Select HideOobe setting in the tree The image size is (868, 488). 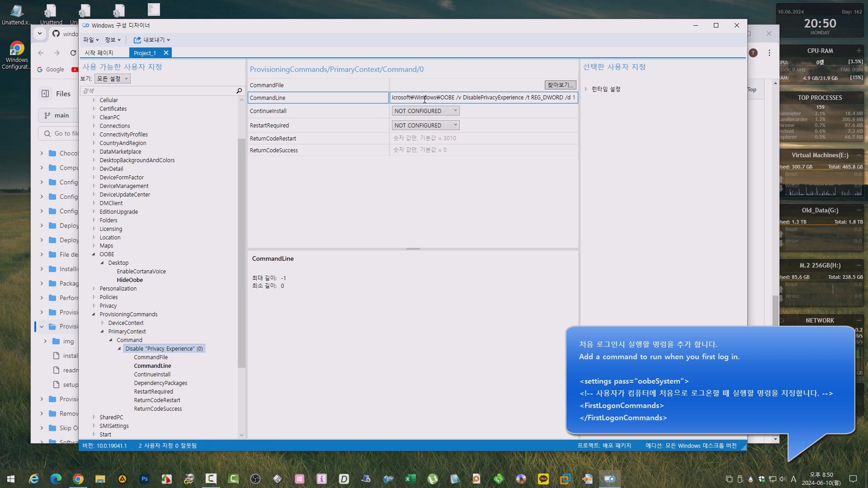[x=130, y=280]
